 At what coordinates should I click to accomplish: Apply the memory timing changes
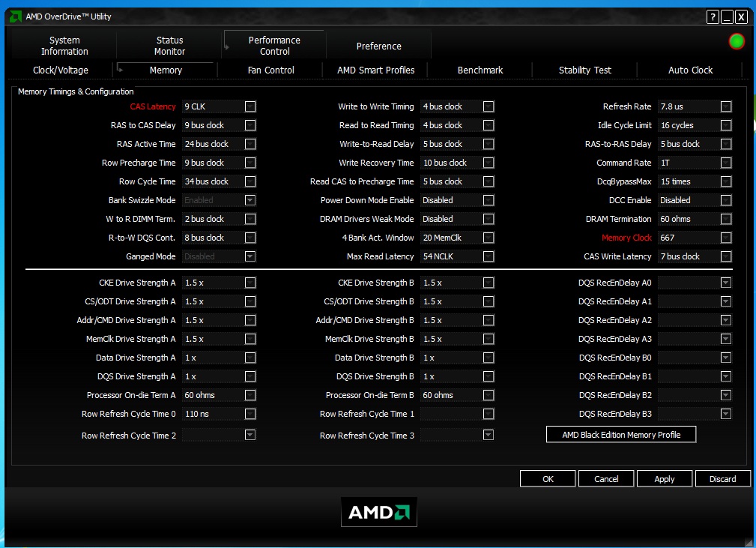tap(665, 479)
